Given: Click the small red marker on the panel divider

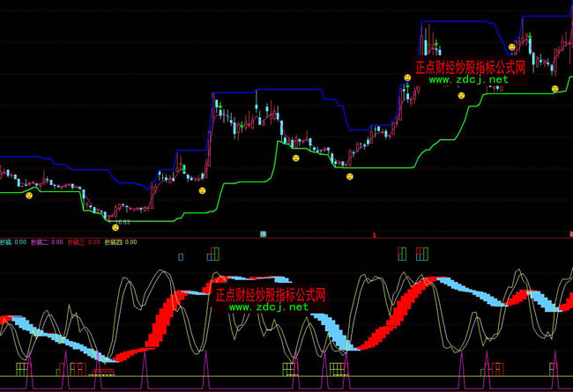Looking at the screenshot, I should pos(375,234).
